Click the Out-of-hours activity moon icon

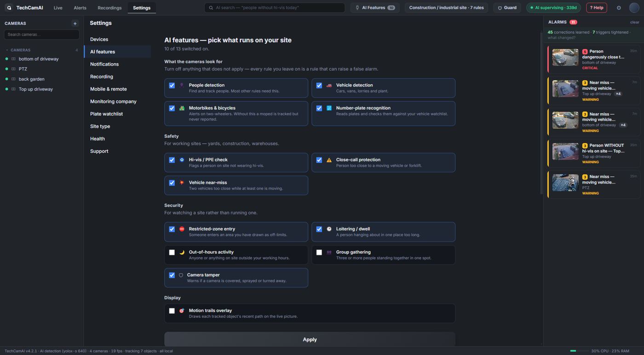182,252
